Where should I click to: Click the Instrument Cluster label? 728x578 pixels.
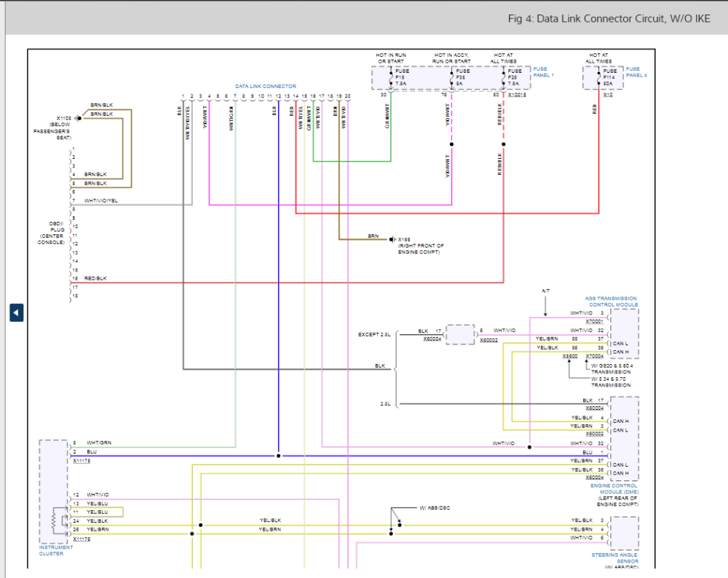[x=56, y=550]
